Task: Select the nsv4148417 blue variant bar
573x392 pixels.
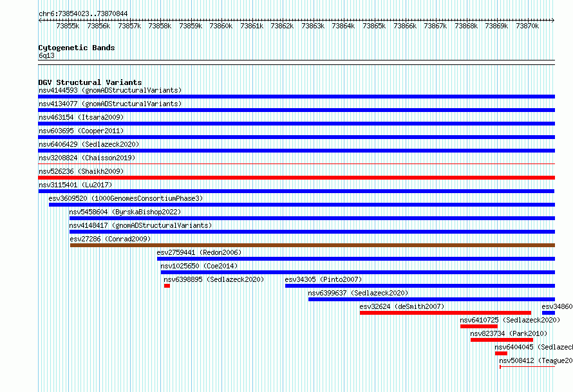Action: coord(312,232)
